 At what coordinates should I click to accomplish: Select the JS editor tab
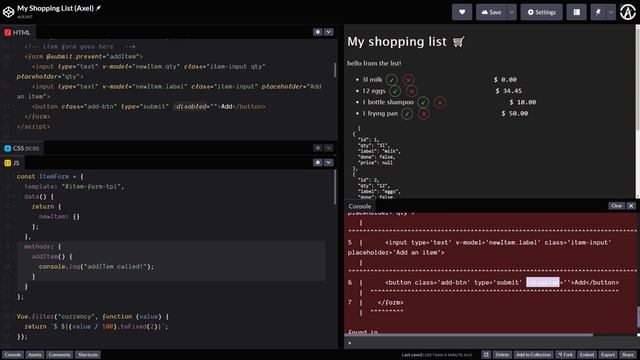pos(12,163)
